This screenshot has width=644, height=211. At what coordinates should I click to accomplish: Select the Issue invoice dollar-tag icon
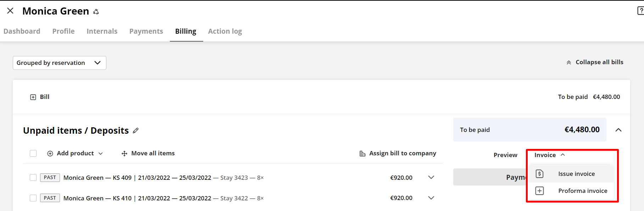(540, 173)
